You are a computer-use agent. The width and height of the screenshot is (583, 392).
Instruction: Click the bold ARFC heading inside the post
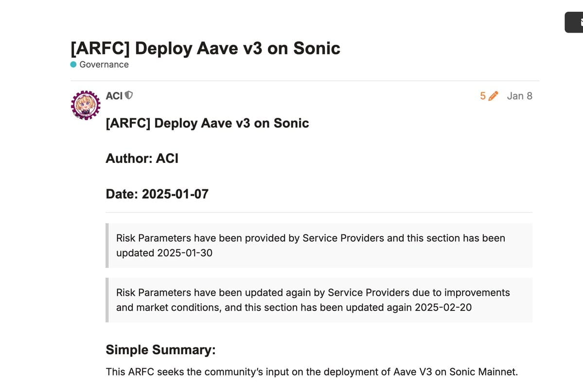207,123
